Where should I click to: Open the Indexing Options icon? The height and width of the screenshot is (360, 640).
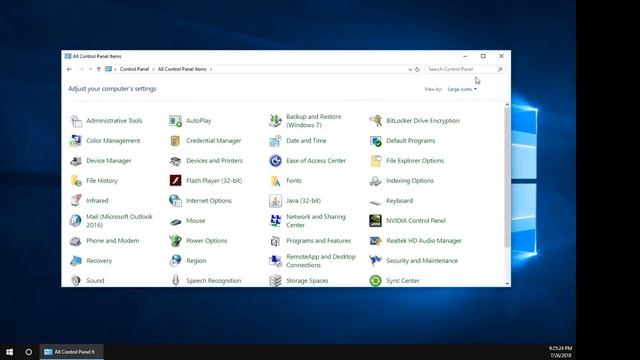point(376,181)
